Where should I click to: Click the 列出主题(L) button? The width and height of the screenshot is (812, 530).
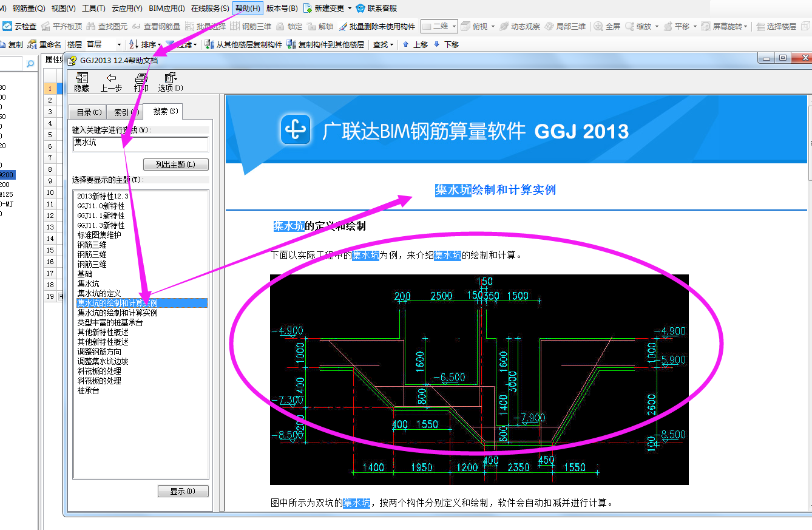[176, 165]
